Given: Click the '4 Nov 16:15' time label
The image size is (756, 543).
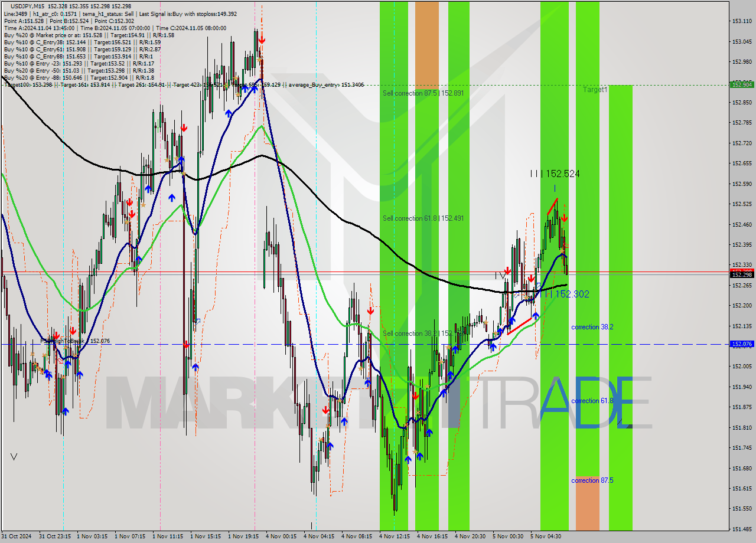Looking at the screenshot, I should [432, 537].
